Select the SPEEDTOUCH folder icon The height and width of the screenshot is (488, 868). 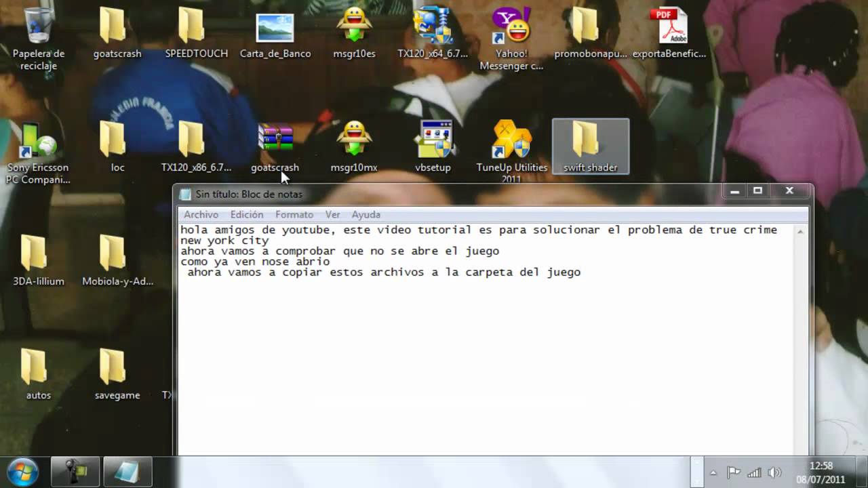click(x=196, y=33)
